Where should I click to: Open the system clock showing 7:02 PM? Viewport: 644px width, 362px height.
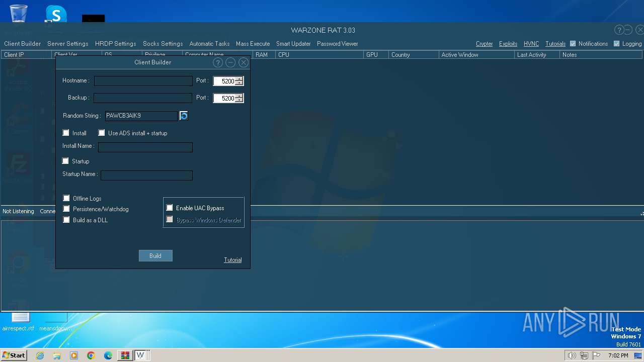[618, 355]
